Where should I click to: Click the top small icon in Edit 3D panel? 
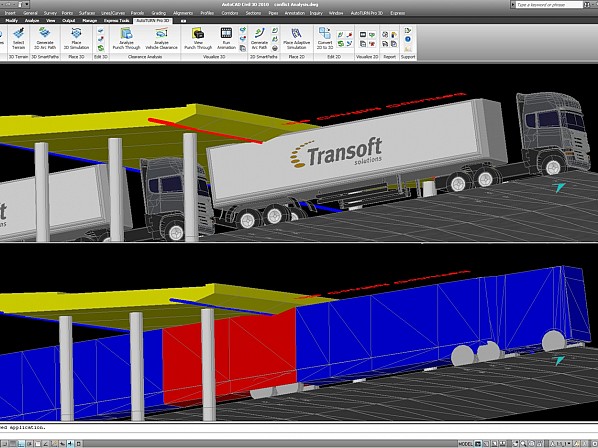click(x=101, y=31)
